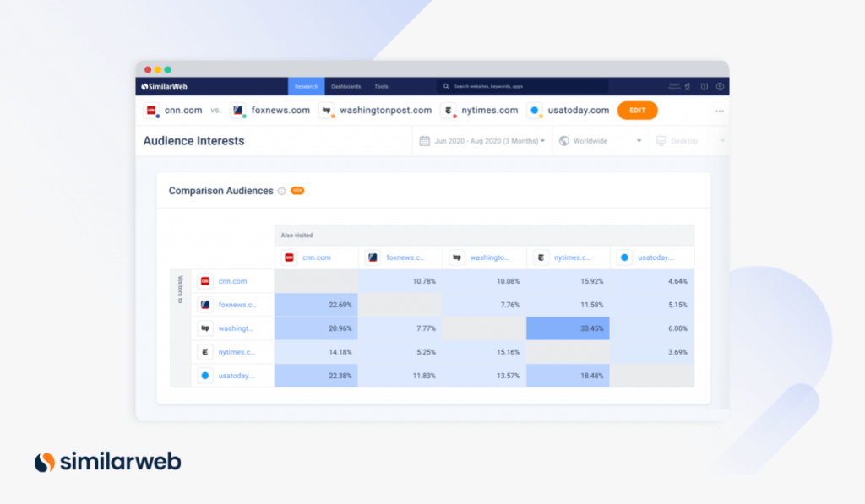Click the cnn.com favicon in the comparison bar
The image size is (865, 504).
click(x=153, y=110)
